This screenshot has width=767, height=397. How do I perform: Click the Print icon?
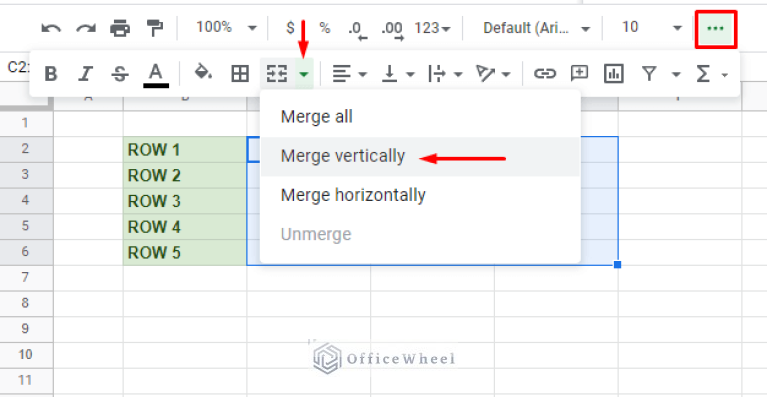coord(120,28)
